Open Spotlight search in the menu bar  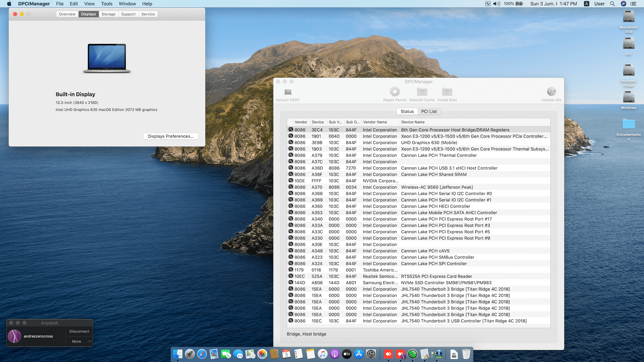pos(612,4)
